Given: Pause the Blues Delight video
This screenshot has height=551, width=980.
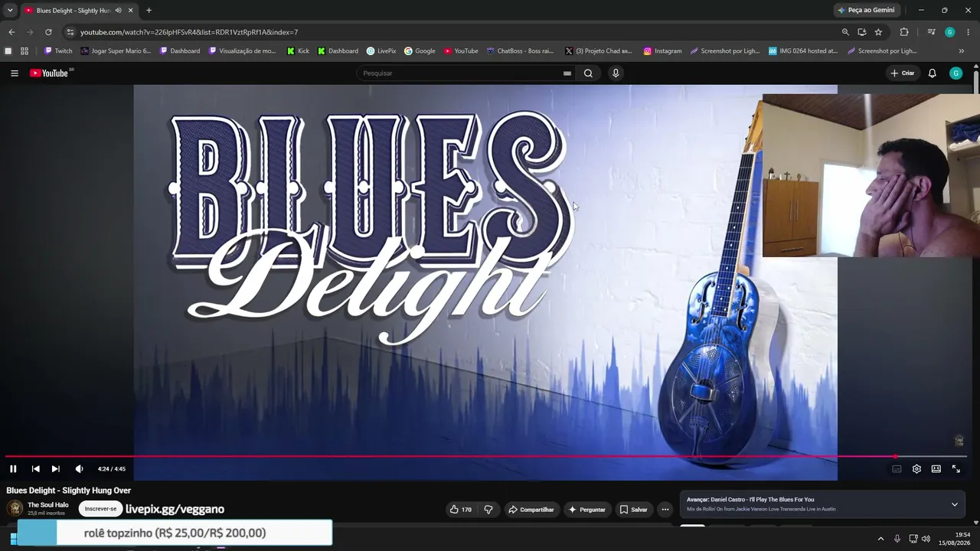Looking at the screenshot, I should [x=13, y=469].
